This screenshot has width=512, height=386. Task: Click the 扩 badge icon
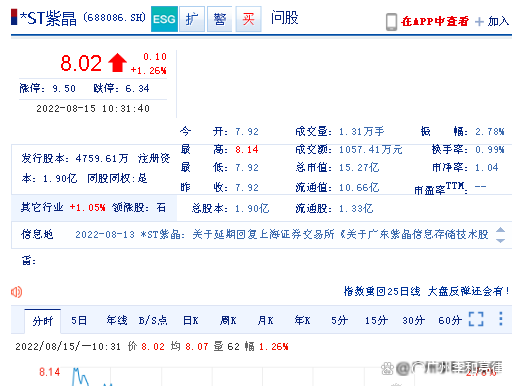pyautogui.click(x=192, y=19)
